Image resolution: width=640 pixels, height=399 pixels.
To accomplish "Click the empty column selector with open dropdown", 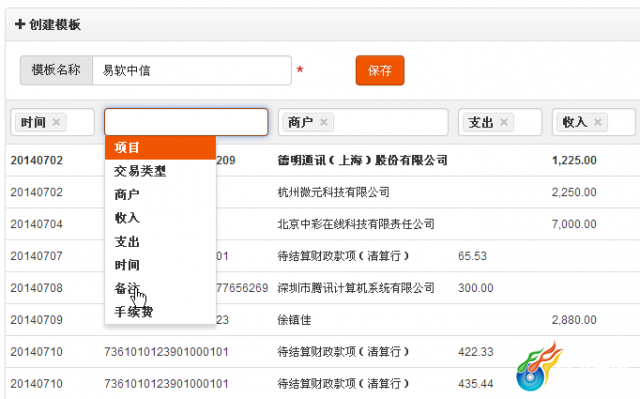I will [186, 122].
